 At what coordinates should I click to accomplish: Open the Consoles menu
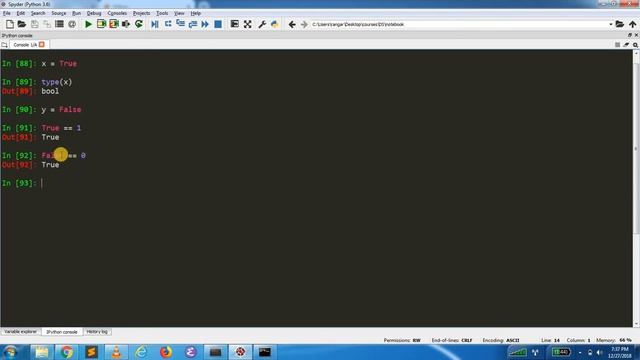click(x=117, y=13)
